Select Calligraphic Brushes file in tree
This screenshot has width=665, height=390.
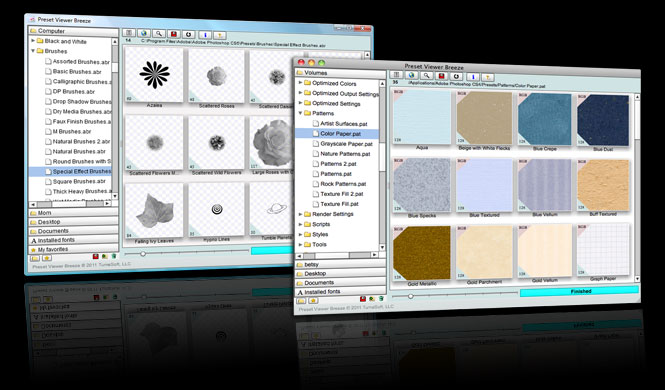tap(78, 81)
